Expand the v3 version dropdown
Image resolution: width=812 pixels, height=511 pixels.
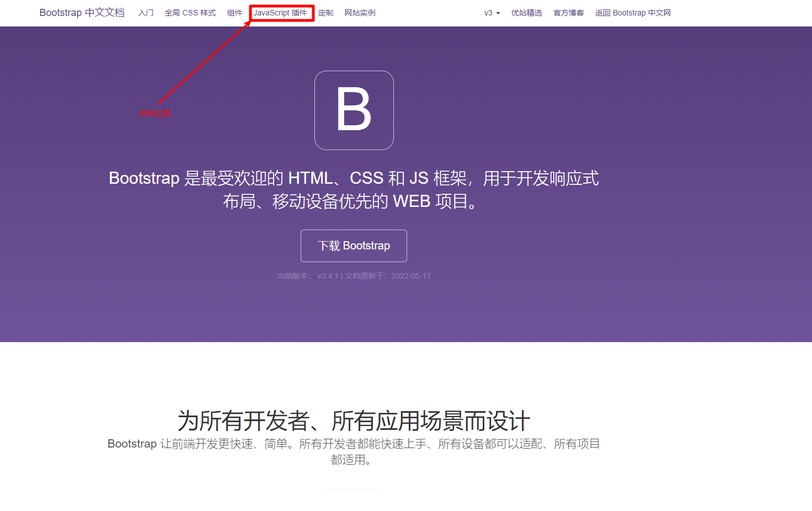pyautogui.click(x=492, y=13)
